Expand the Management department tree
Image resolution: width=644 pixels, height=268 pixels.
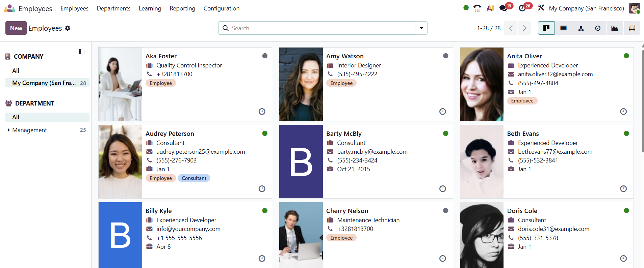[8, 130]
